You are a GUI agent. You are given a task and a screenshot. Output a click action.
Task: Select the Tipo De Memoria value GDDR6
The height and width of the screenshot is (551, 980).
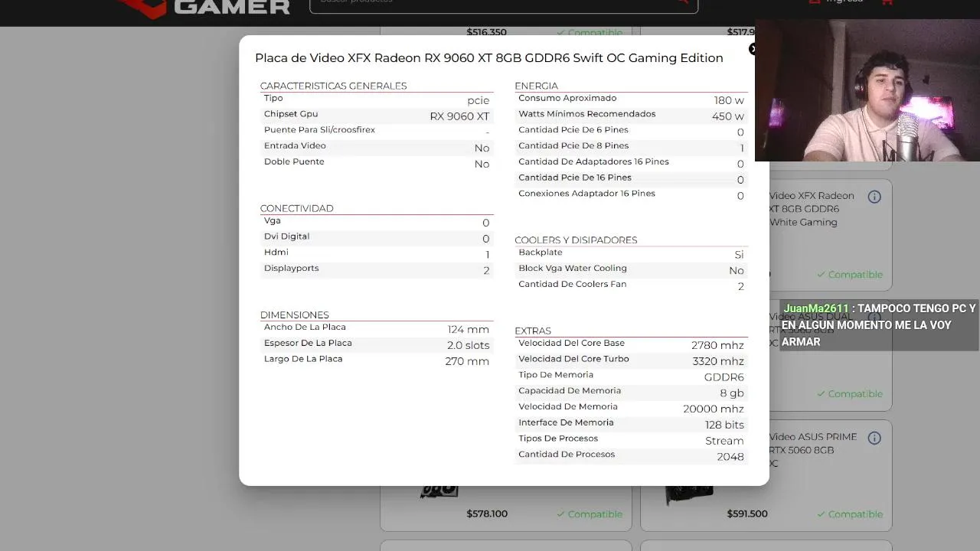pos(724,377)
